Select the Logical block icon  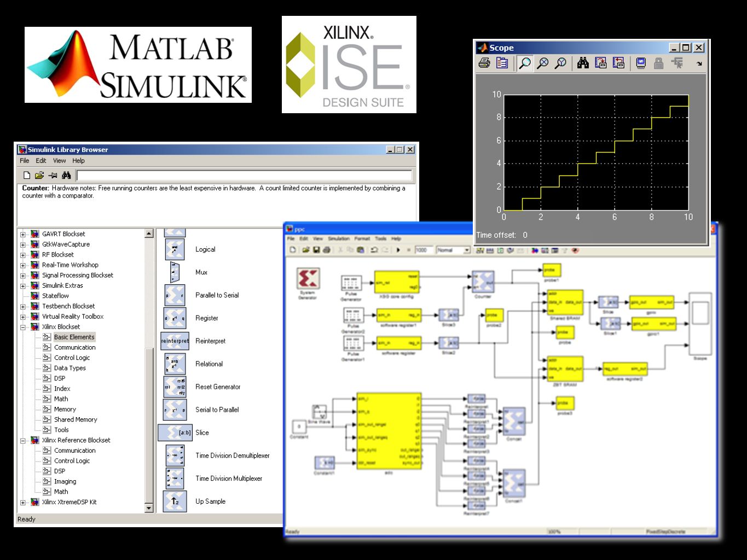(x=175, y=249)
